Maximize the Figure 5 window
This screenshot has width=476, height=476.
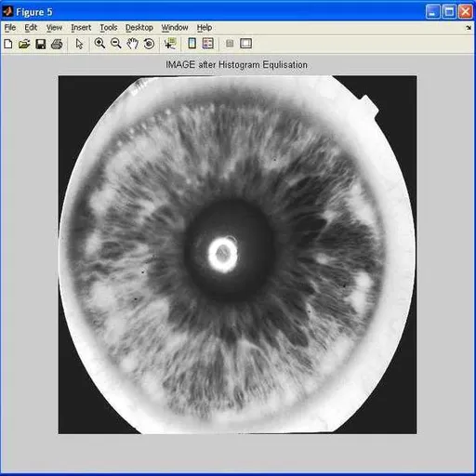point(449,12)
